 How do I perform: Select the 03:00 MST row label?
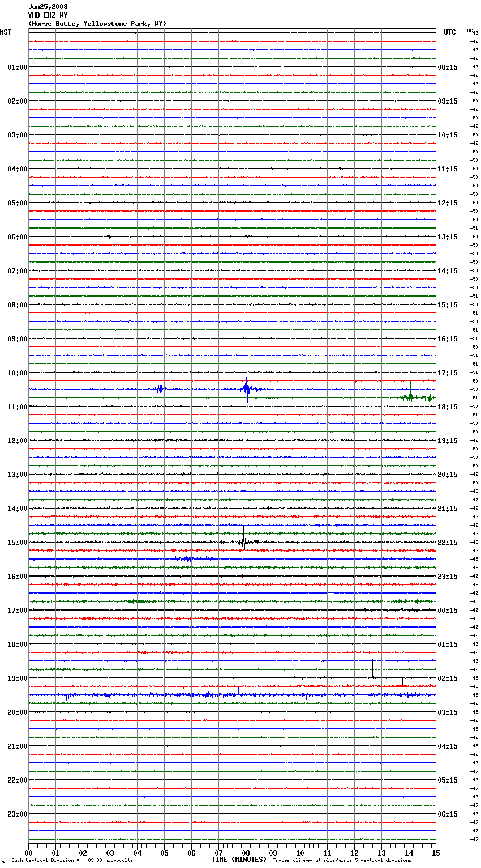pos(18,135)
